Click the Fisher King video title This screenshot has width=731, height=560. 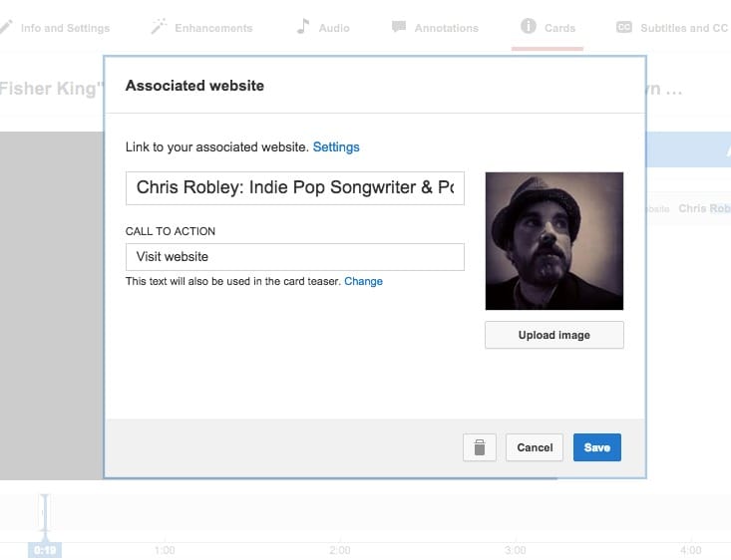51,89
